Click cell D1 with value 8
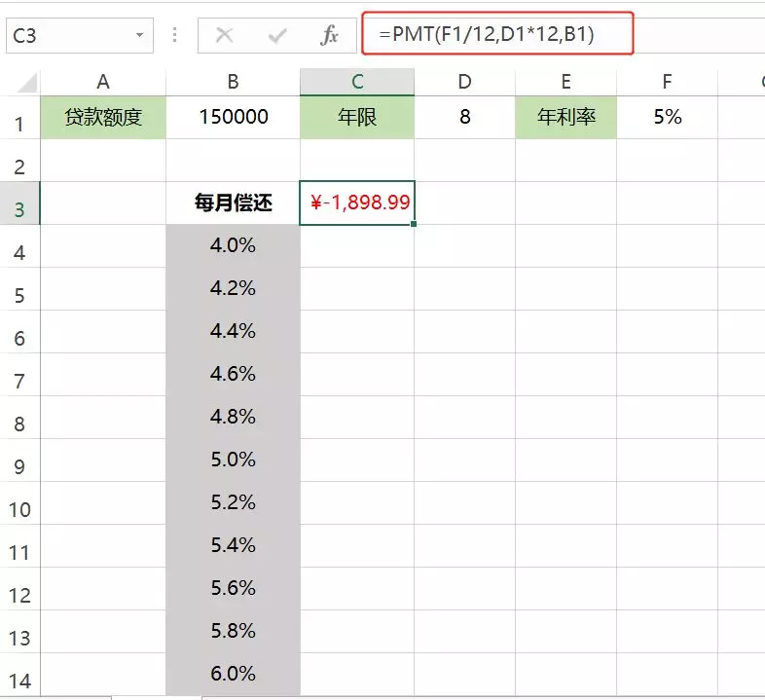 tap(465, 118)
